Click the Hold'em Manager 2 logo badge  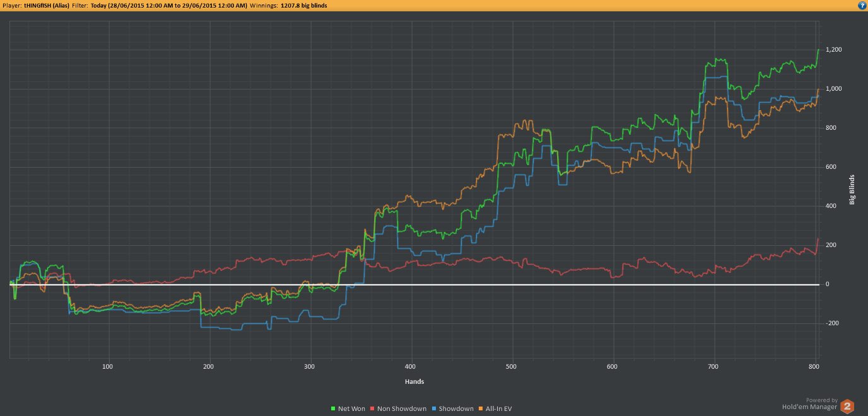pyautogui.click(x=848, y=407)
